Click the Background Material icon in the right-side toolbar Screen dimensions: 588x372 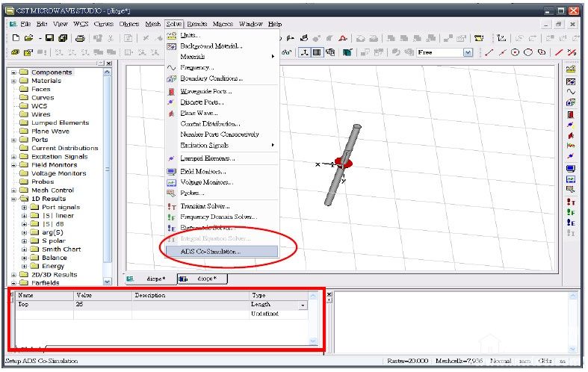(x=570, y=81)
